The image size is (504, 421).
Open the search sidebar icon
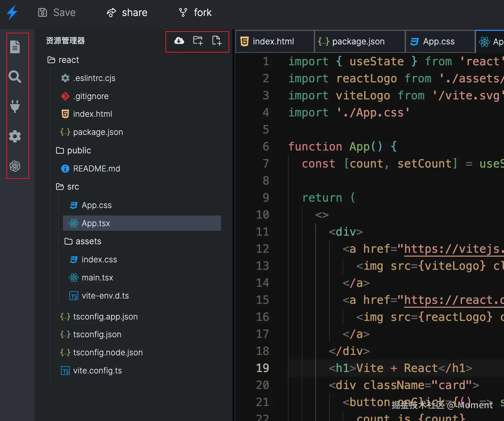[x=15, y=76]
